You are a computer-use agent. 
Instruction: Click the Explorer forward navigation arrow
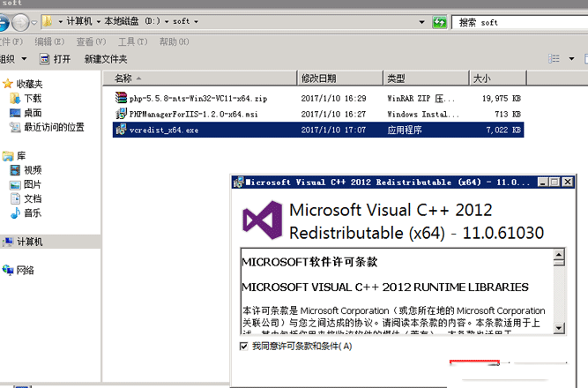20,23
